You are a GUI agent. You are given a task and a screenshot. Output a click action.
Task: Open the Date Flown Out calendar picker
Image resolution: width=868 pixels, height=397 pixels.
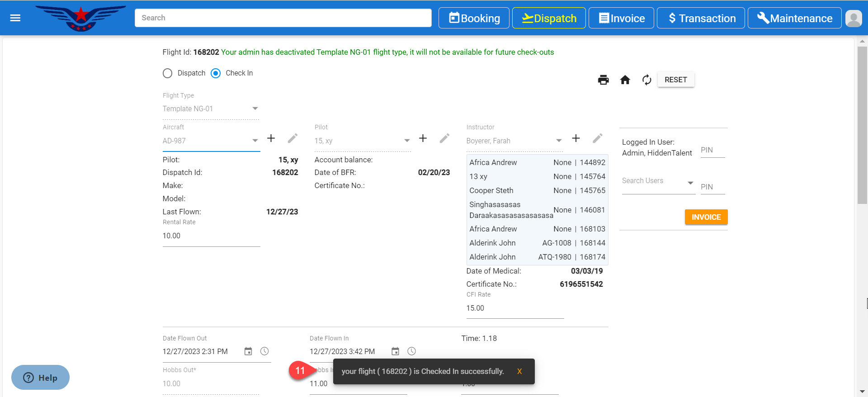click(248, 351)
